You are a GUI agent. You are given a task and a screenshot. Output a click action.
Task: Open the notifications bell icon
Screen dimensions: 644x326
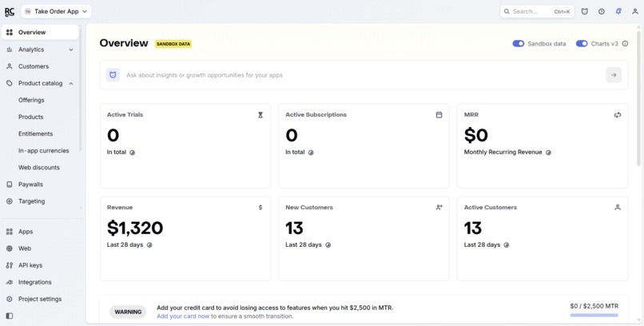(618, 11)
